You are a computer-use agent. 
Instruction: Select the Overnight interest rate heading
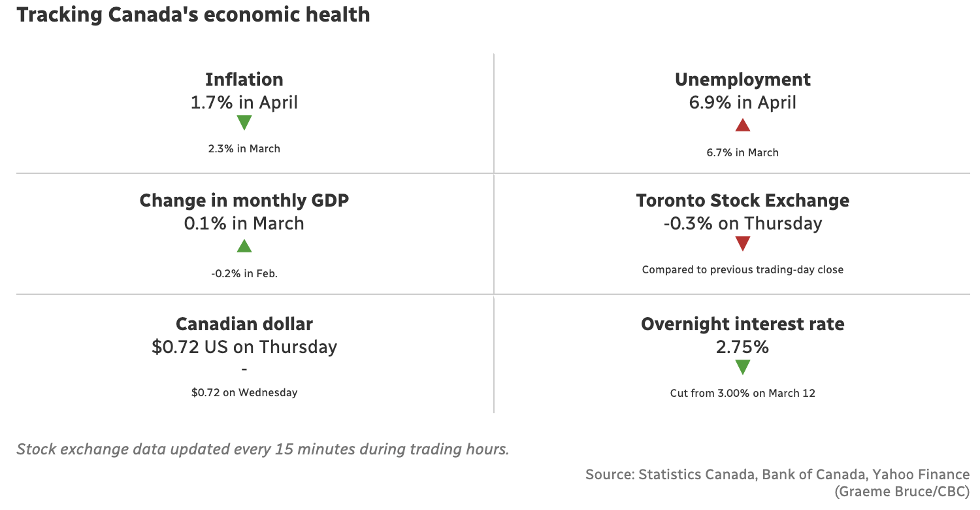(x=742, y=324)
